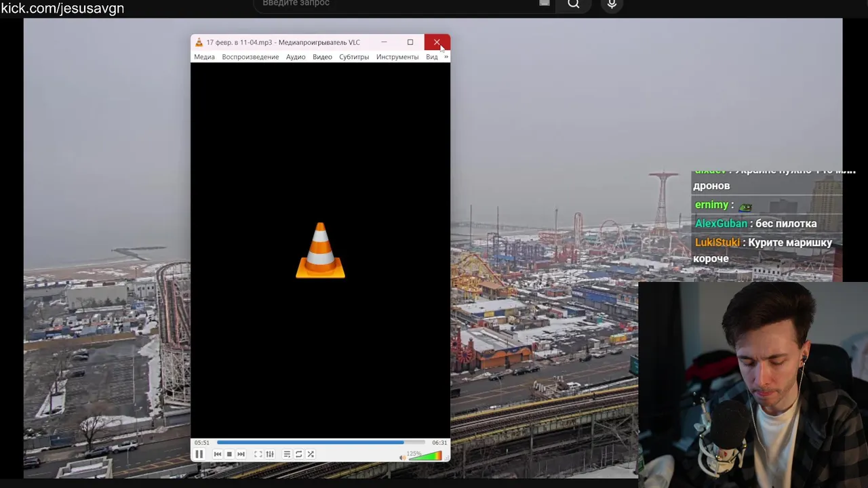Click the large VLC cone in video area
Viewport: 868px width, 488px height.
coord(320,250)
